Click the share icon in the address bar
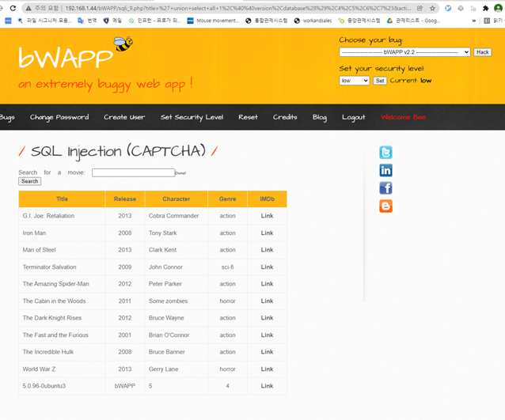 [x=420, y=9]
